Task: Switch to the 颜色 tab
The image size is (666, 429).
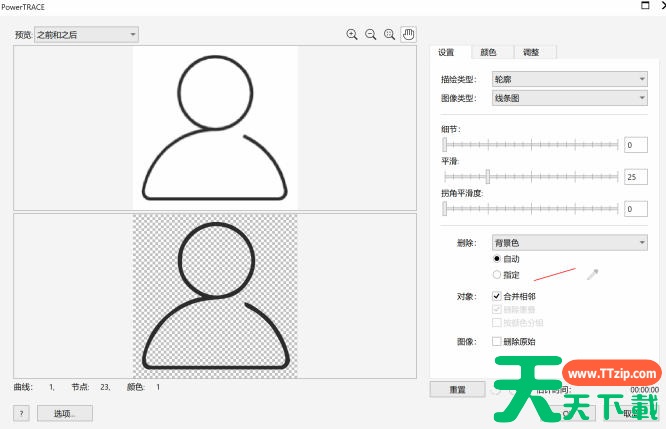Action: (488, 52)
